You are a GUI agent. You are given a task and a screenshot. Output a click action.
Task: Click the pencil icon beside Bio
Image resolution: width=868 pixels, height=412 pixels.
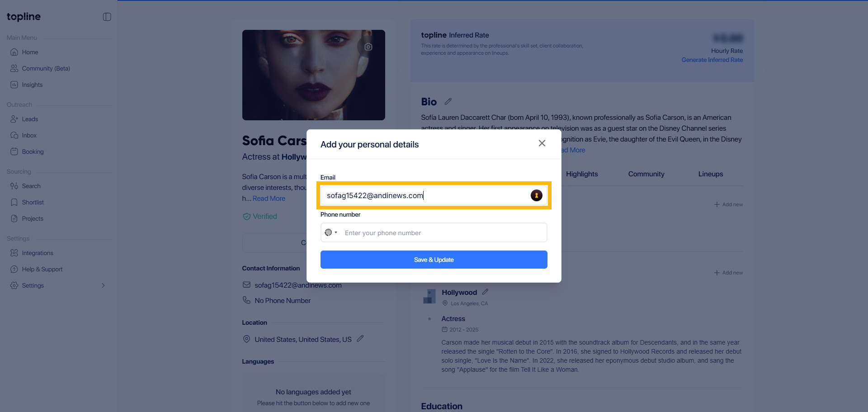point(448,102)
